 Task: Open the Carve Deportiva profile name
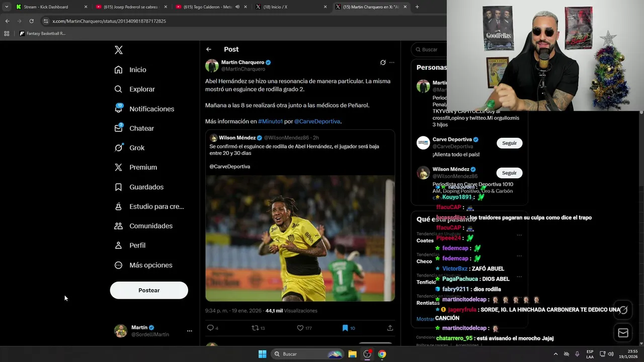[452, 139]
